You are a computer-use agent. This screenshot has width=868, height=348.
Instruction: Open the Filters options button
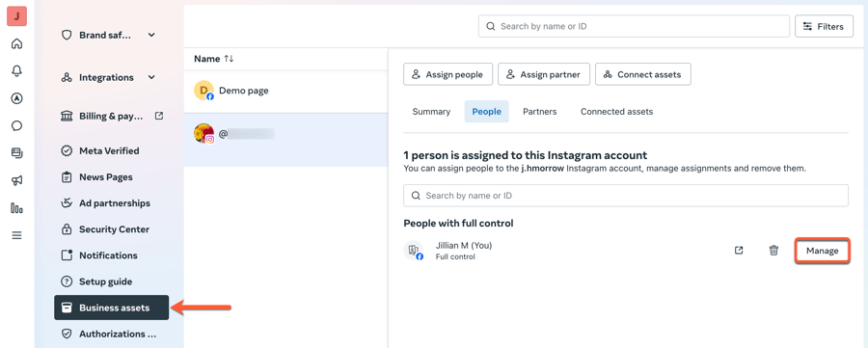pyautogui.click(x=824, y=26)
